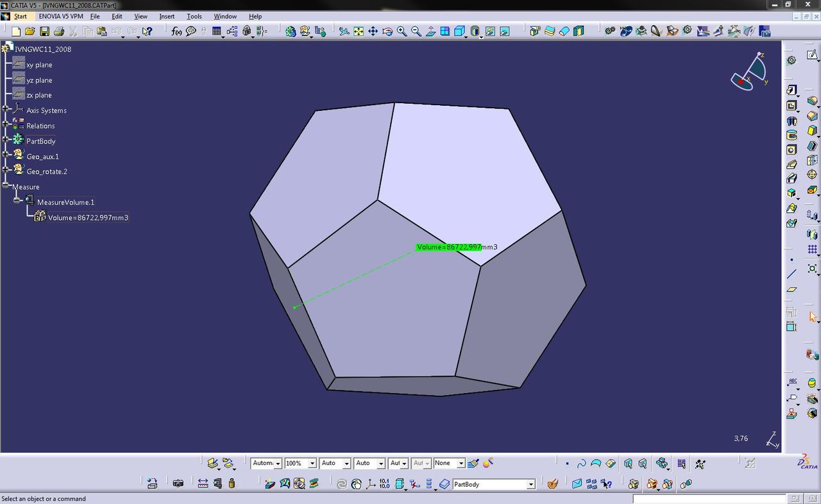821x504 pixels.
Task: Click the Zoom Out magnifier icon
Action: [x=416, y=31]
